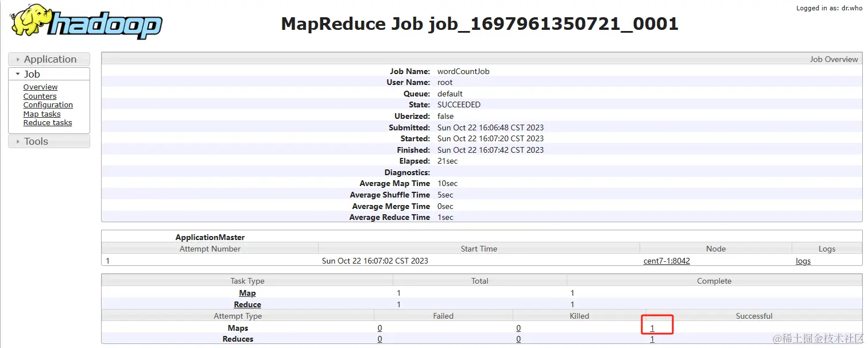The image size is (868, 348).
Task: Click the state value SUCCEEDED
Action: [x=459, y=105]
